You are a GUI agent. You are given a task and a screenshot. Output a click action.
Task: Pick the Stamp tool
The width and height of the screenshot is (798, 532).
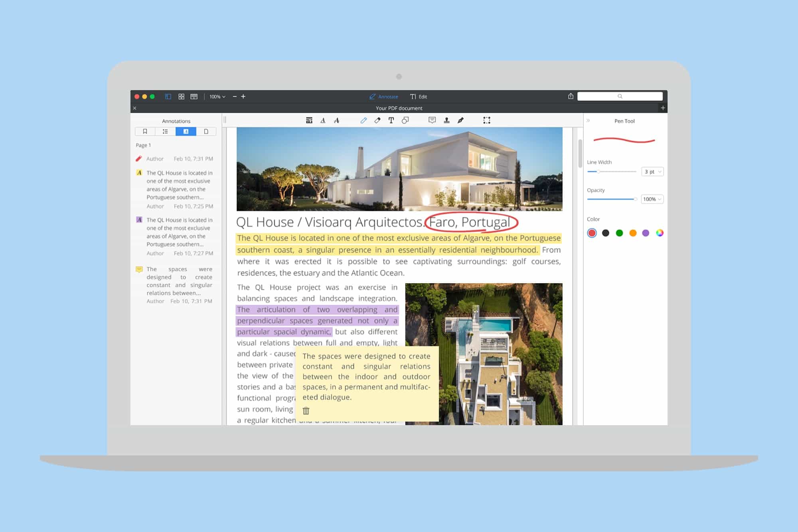[446, 120]
